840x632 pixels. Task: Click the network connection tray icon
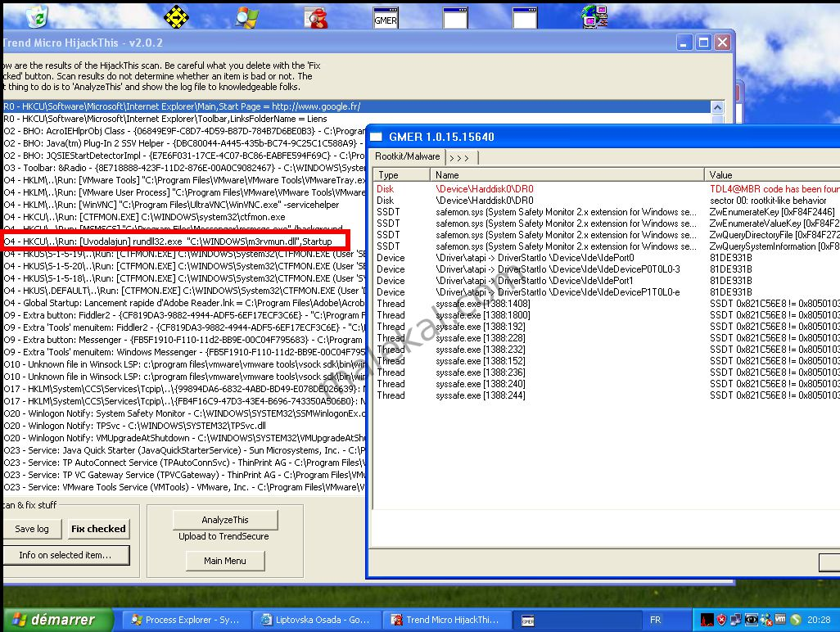(x=736, y=620)
